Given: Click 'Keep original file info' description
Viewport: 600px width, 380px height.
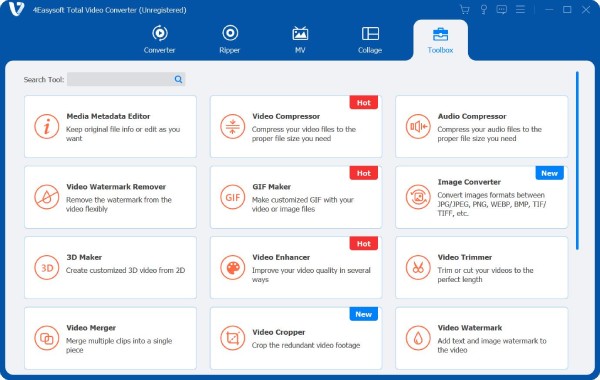Looking at the screenshot, I should click(x=123, y=134).
